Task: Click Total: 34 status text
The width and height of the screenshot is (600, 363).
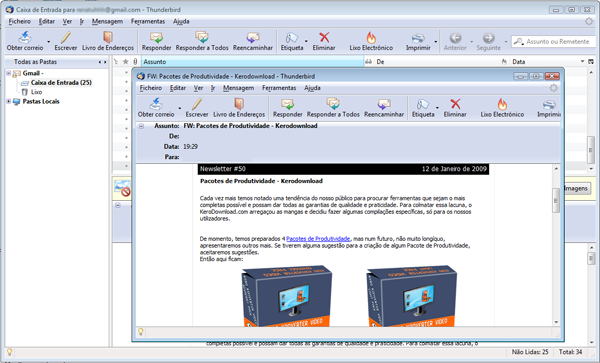Action: click(571, 352)
